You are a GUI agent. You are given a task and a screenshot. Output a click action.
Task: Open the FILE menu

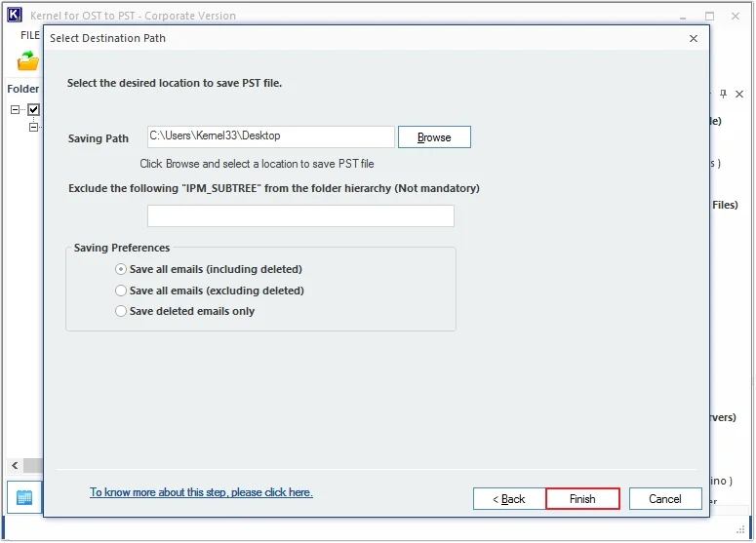(x=30, y=35)
